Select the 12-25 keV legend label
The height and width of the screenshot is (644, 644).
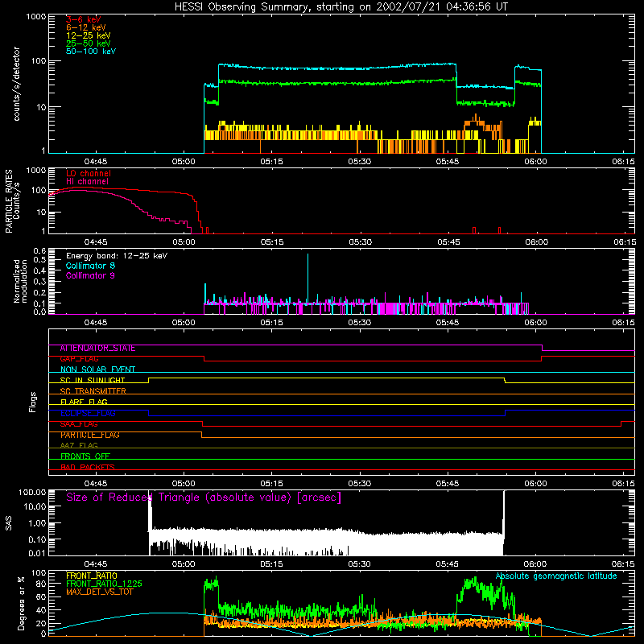pyautogui.click(x=89, y=35)
